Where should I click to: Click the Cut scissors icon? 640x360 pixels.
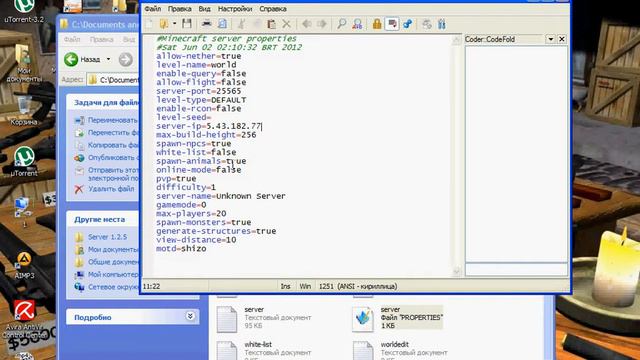click(x=242, y=24)
